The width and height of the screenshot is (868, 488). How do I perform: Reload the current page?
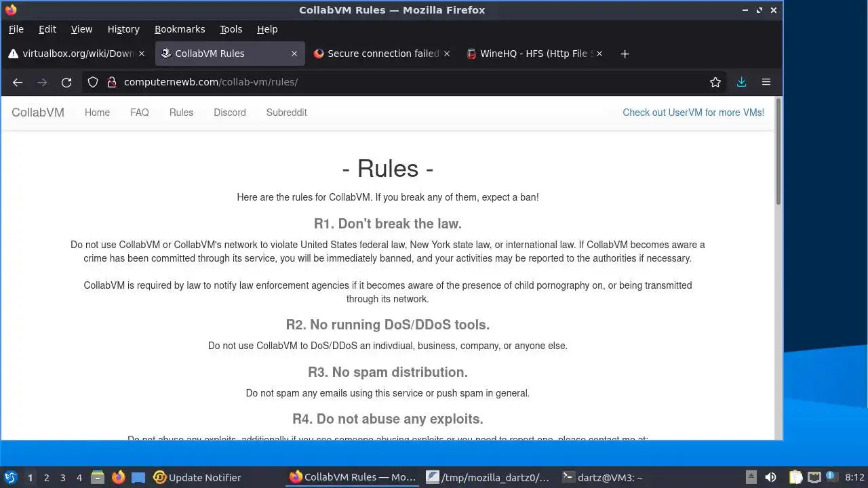coord(66,82)
